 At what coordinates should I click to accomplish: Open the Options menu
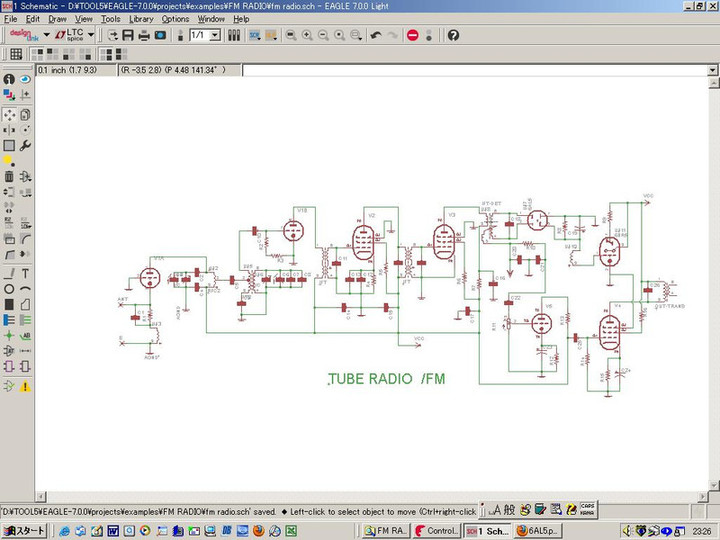tap(175, 19)
